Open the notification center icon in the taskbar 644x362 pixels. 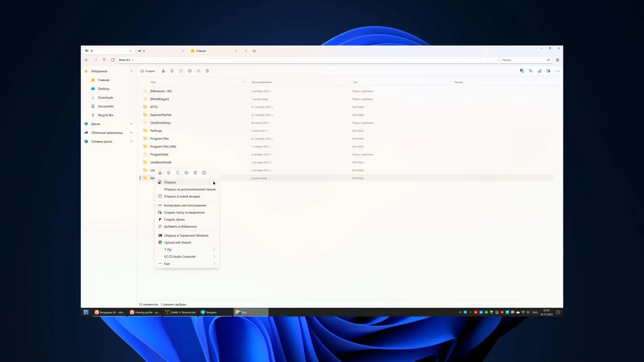coord(558,312)
